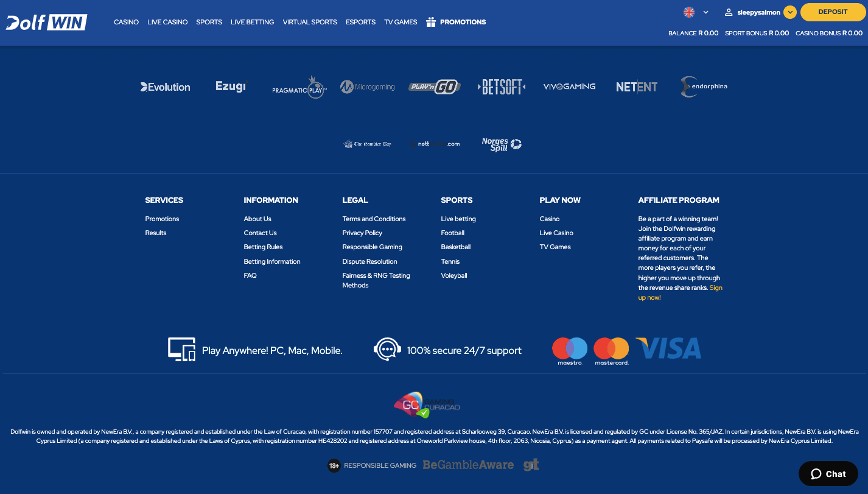Open the NetEnt provider logo
The height and width of the screenshot is (494, 868).
pyautogui.click(x=637, y=87)
